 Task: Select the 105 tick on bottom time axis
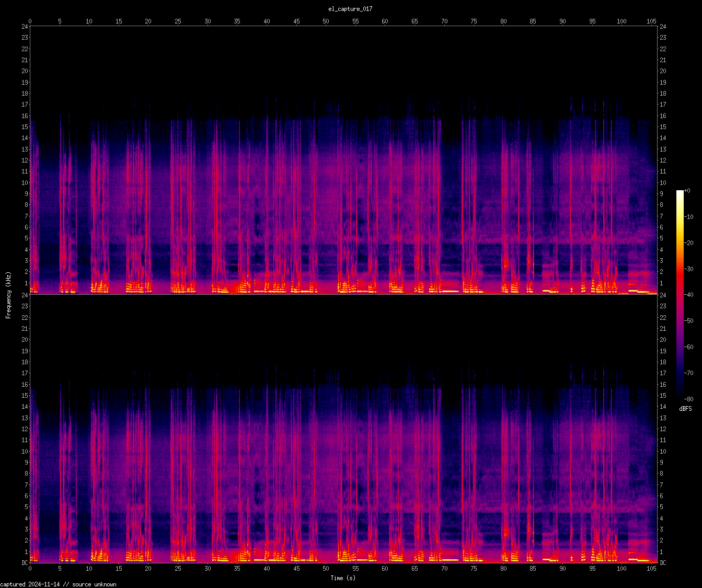[x=651, y=568]
